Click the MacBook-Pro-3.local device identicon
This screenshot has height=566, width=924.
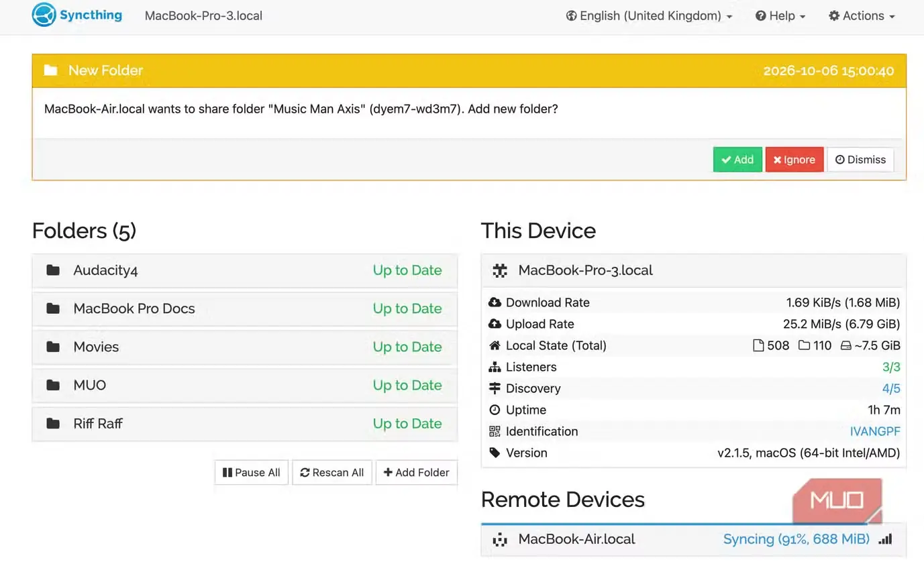pos(500,270)
